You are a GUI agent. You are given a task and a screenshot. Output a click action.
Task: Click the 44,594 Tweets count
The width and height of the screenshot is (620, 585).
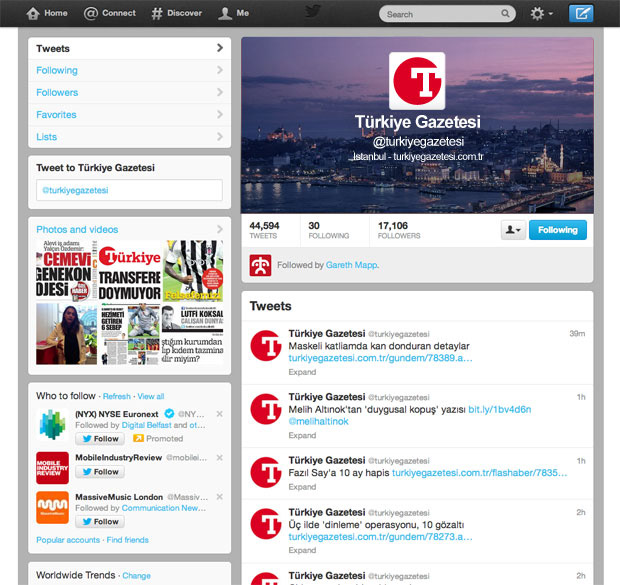tap(264, 230)
